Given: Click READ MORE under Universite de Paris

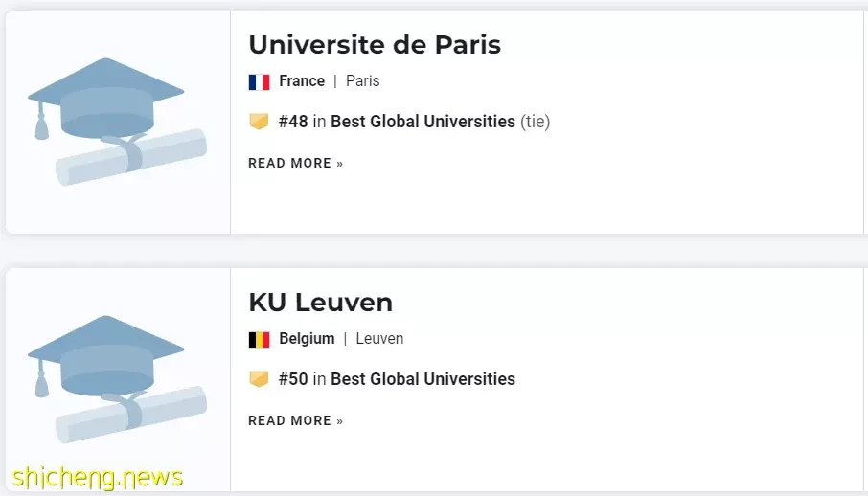Looking at the screenshot, I should [x=296, y=164].
